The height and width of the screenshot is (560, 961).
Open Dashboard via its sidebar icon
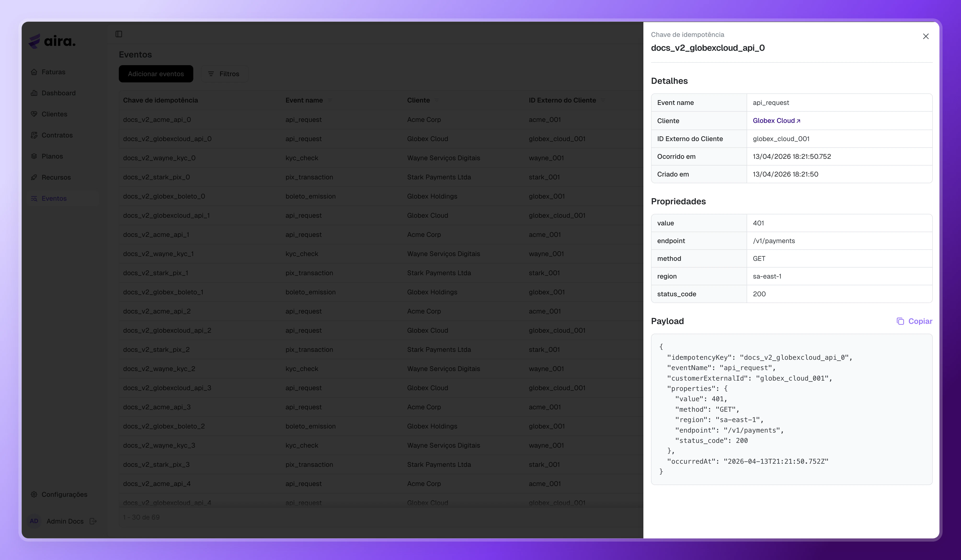pyautogui.click(x=34, y=93)
